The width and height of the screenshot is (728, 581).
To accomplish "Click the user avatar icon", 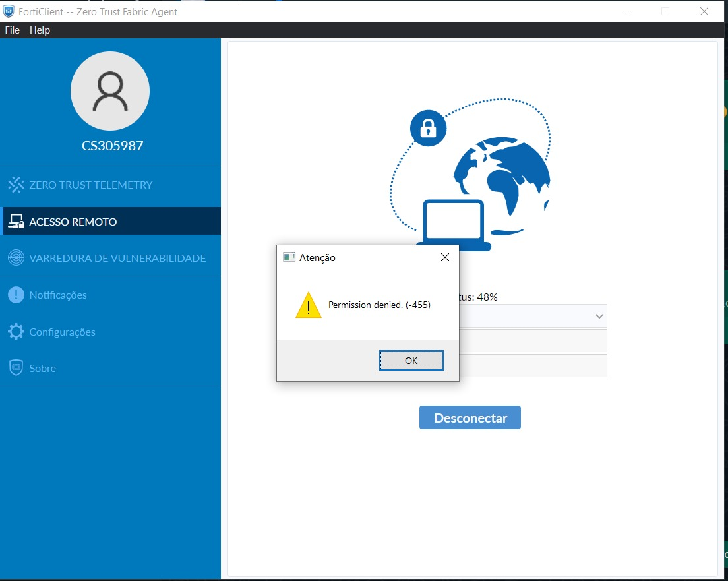I will [110, 91].
